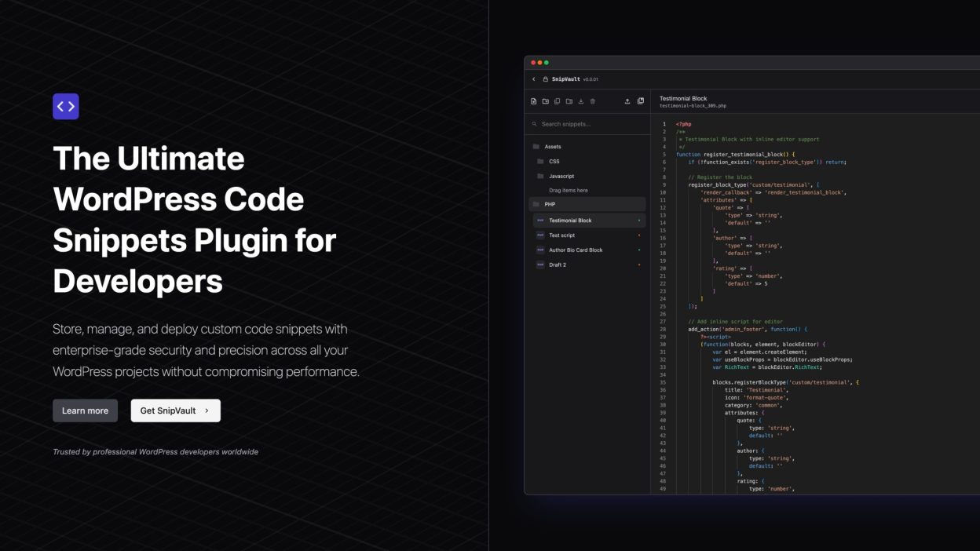Click the upload arrow icon
Image resolution: width=980 pixels, height=551 pixels.
tap(627, 101)
